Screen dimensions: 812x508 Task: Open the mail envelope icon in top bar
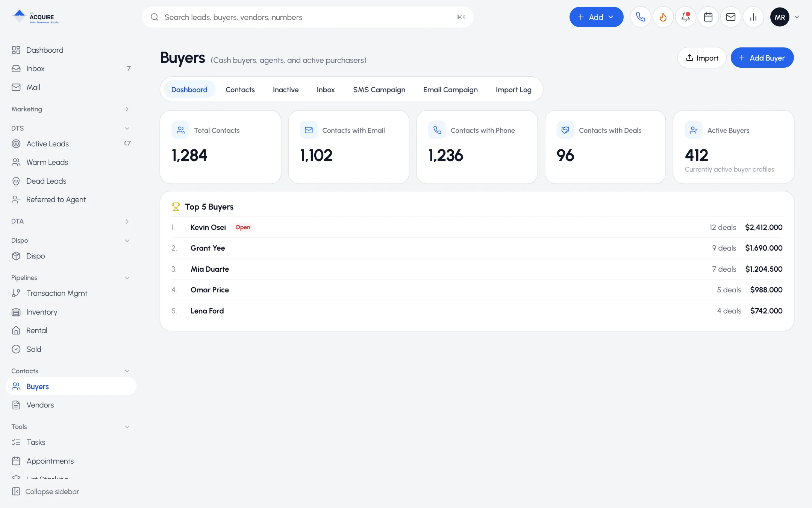(730, 17)
